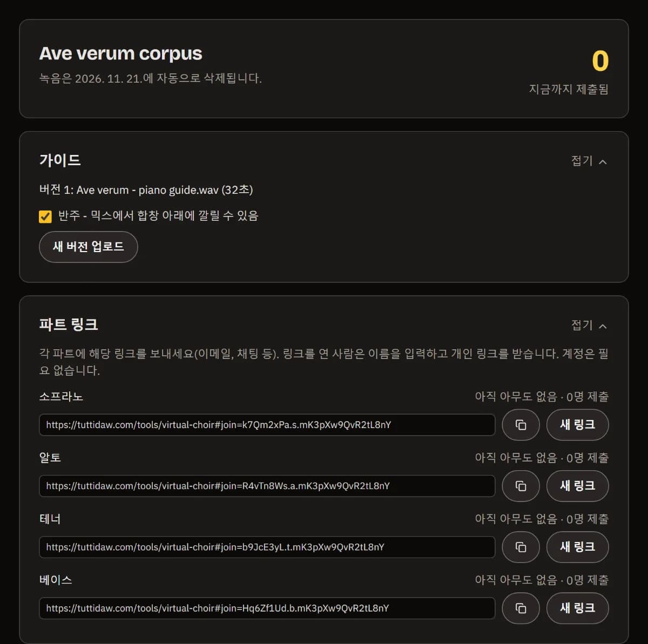648x644 pixels.
Task: Uncheck the 반주 accompaniment checkbox
Action: (x=45, y=216)
